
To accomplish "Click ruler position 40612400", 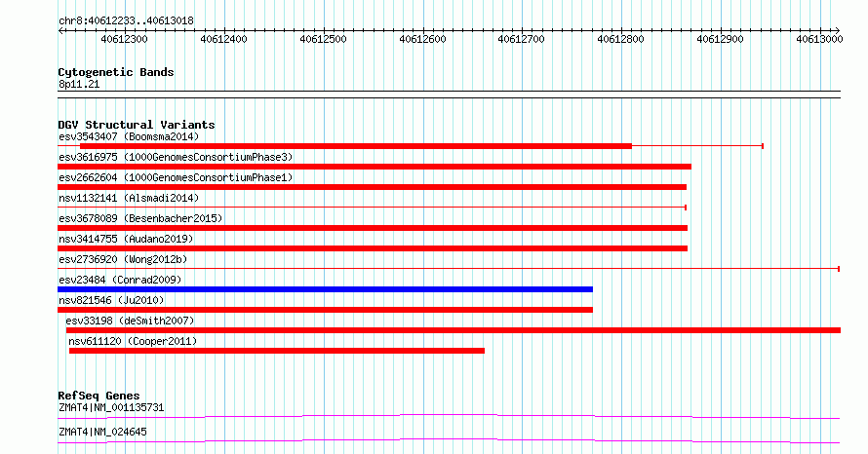I will (223, 39).
